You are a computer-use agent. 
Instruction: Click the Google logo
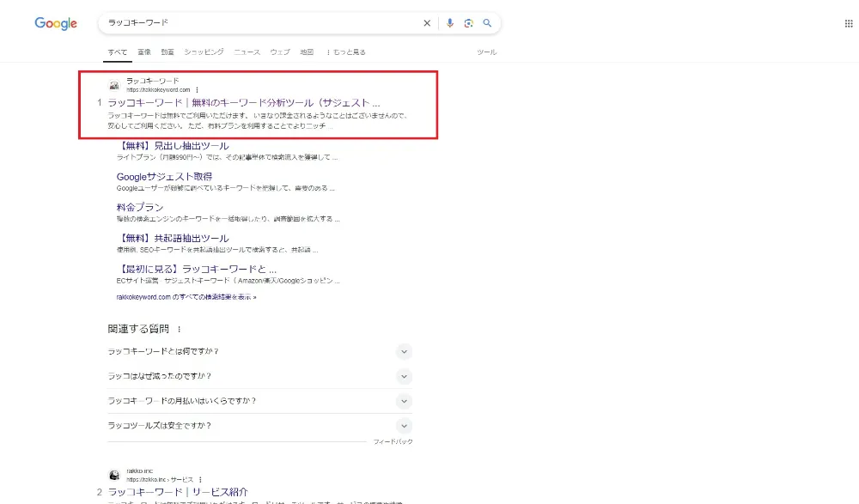(x=56, y=23)
